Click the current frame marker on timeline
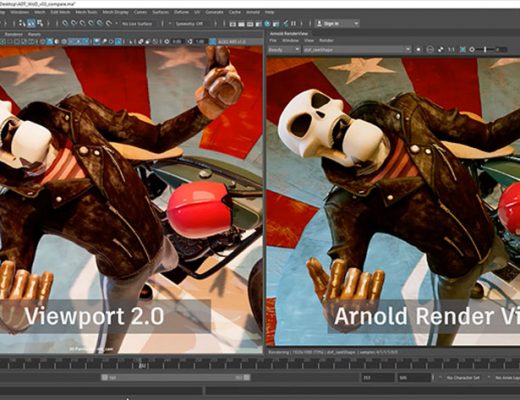 [142, 365]
